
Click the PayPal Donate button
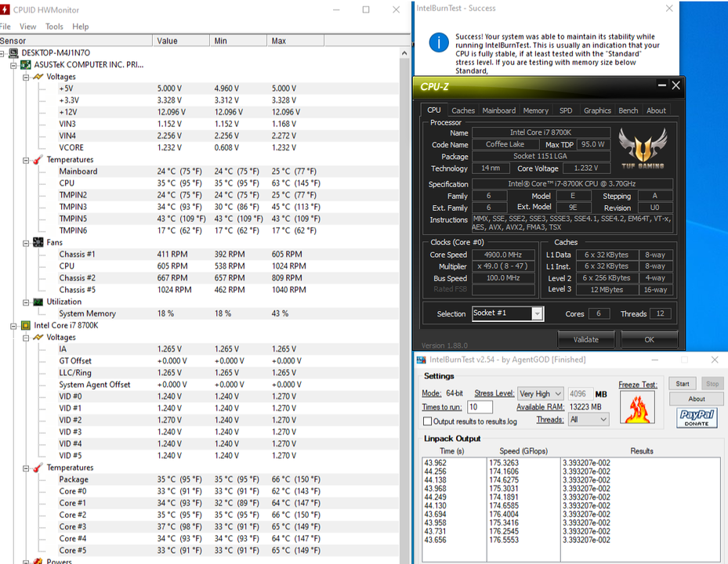697,418
